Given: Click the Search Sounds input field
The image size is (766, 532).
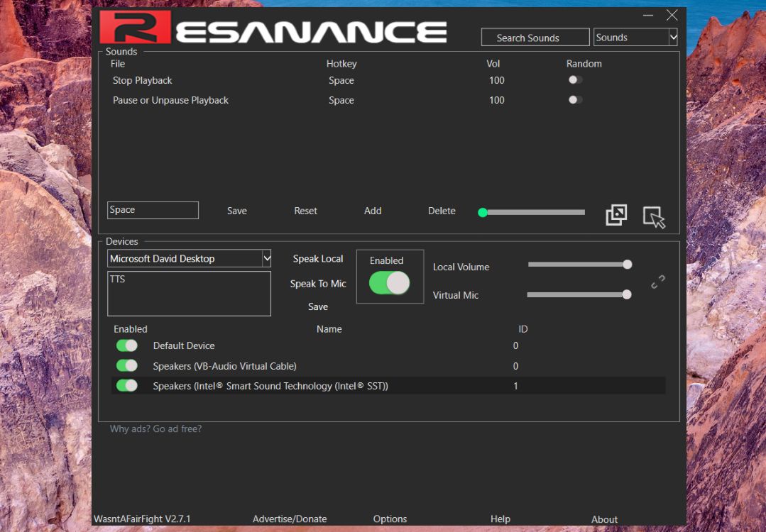Looking at the screenshot, I should [x=535, y=38].
